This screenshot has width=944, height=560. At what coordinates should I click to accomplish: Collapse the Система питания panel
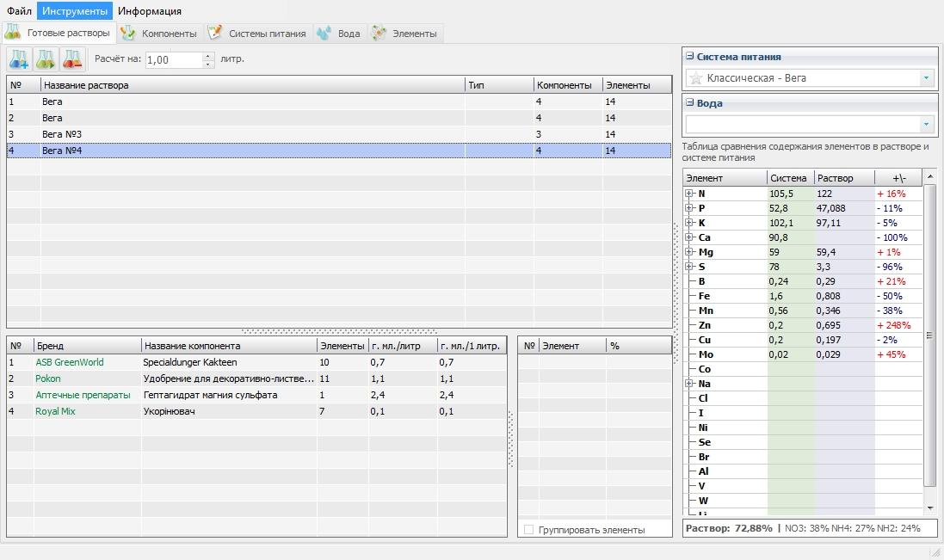tap(690, 57)
